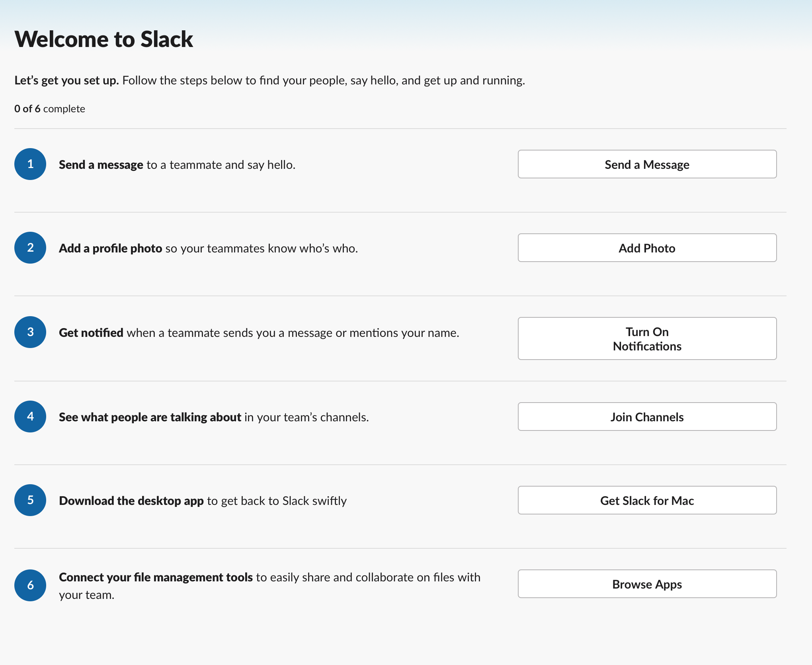Click the Add Photo button
The height and width of the screenshot is (665, 812).
coord(647,248)
